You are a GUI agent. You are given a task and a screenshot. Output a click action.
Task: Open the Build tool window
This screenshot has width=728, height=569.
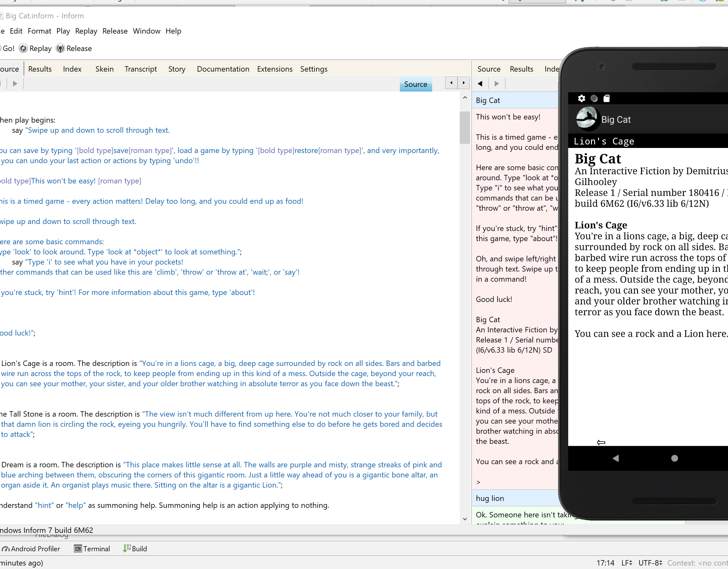tap(135, 549)
